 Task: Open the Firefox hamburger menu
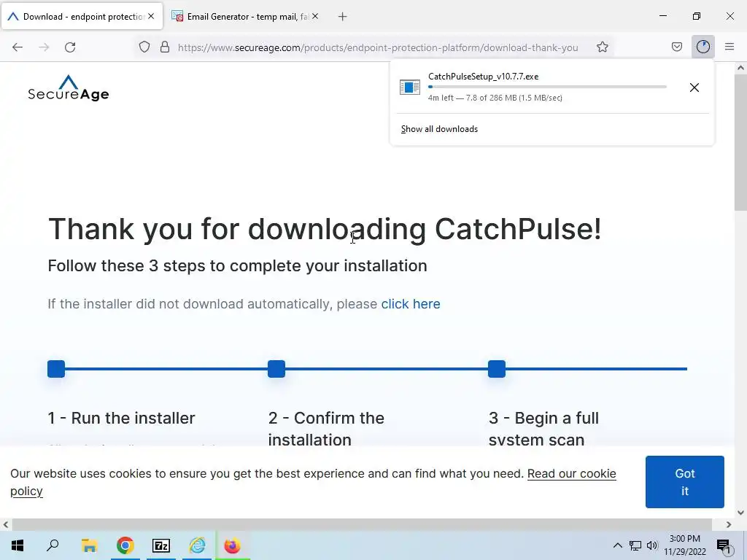[729, 47]
